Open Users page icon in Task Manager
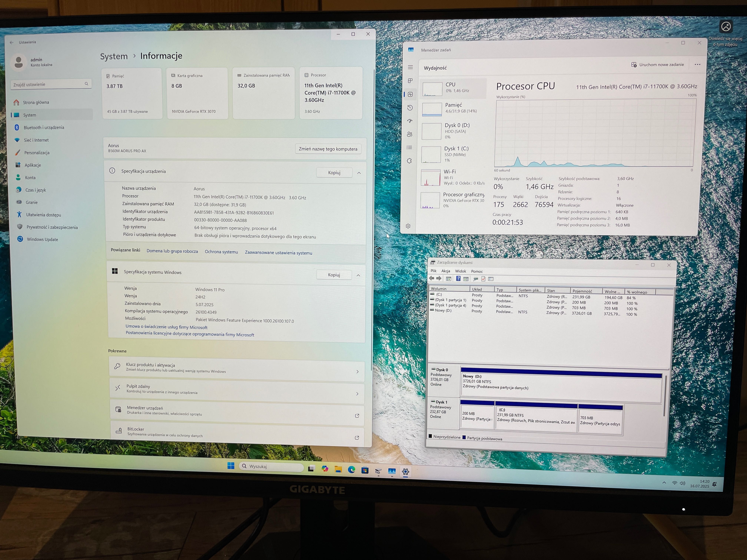Image resolution: width=747 pixels, height=560 pixels. tap(410, 134)
